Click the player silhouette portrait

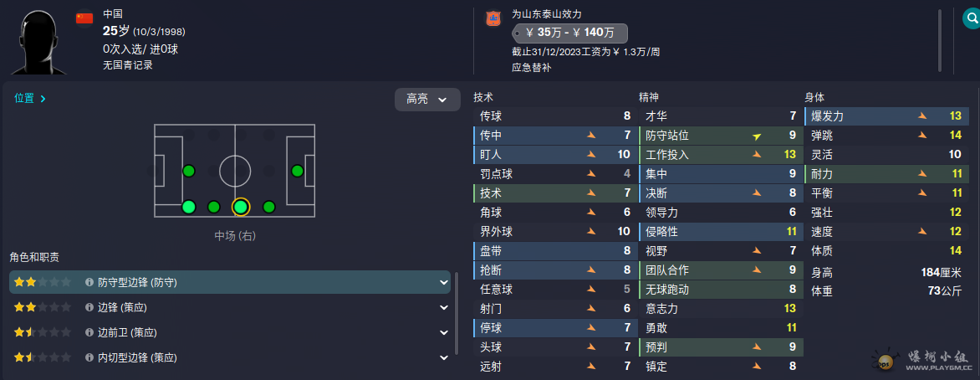point(38,40)
